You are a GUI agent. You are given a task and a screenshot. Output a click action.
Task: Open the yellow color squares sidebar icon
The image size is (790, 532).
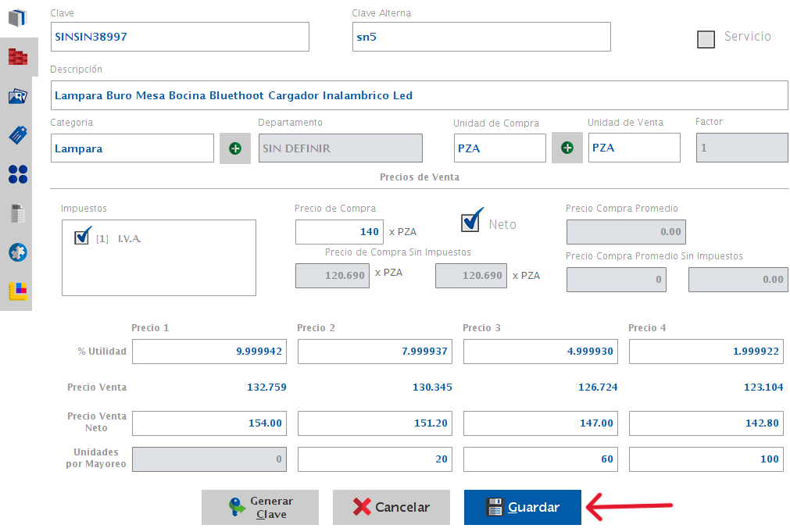point(18,291)
